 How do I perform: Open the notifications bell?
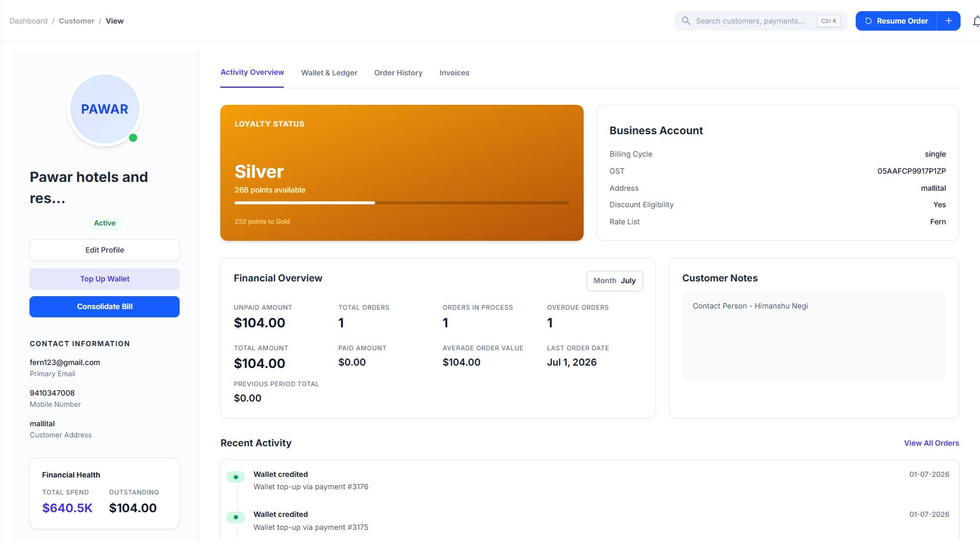click(976, 21)
